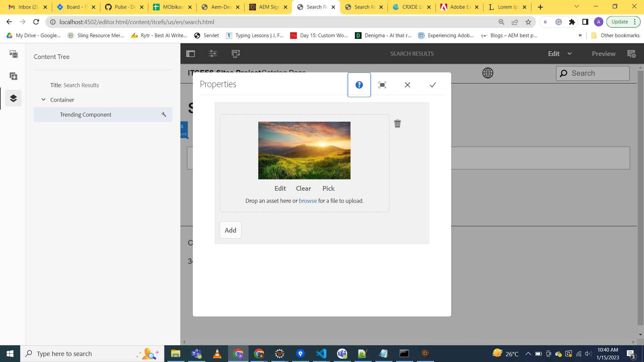This screenshot has height=362, width=644.
Task: Click the sunset landscape thumbnail
Action: (304, 150)
